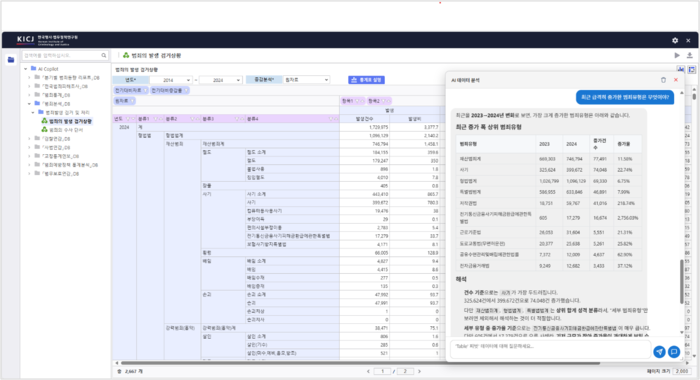Delete the AI chat with the trash icon
The height and width of the screenshot is (380, 700).
(x=663, y=80)
